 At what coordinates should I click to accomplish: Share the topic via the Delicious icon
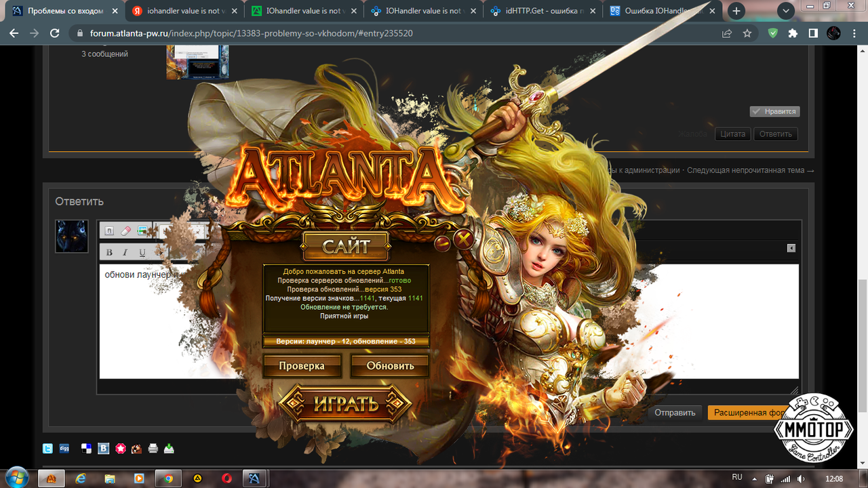[87, 448]
